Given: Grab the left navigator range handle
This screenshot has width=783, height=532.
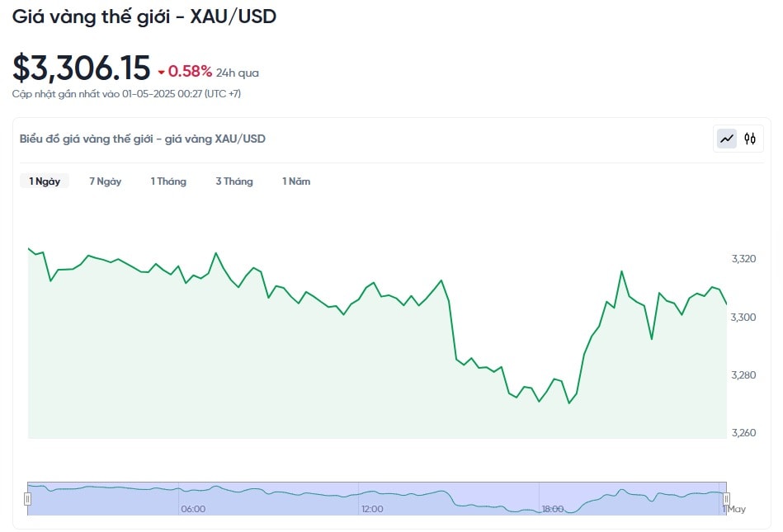Looking at the screenshot, I should click(27, 498).
